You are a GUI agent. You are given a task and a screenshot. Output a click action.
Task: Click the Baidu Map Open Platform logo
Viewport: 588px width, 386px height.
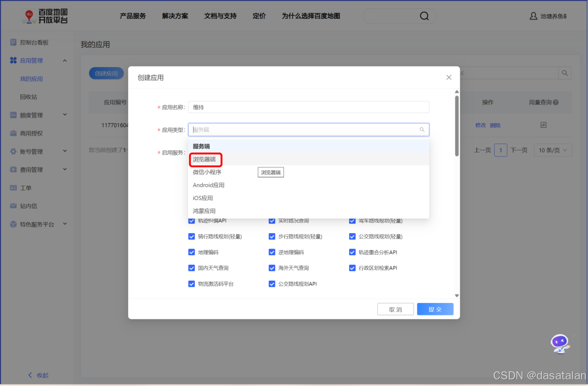[44, 16]
